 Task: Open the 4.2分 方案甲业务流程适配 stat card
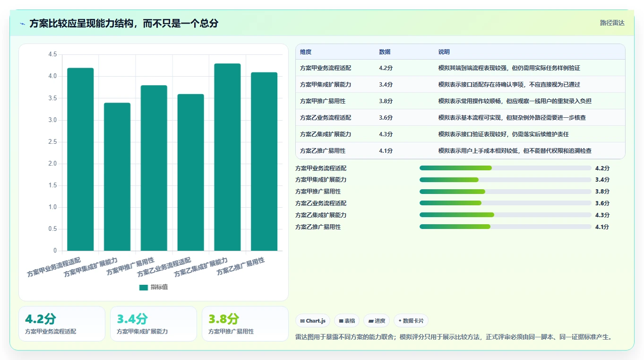pyautogui.click(x=62, y=324)
